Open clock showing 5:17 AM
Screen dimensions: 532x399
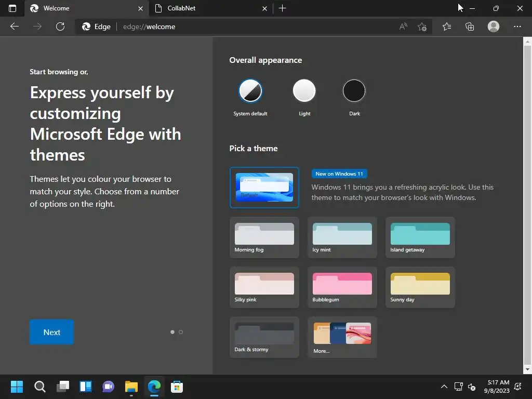tap(497, 387)
